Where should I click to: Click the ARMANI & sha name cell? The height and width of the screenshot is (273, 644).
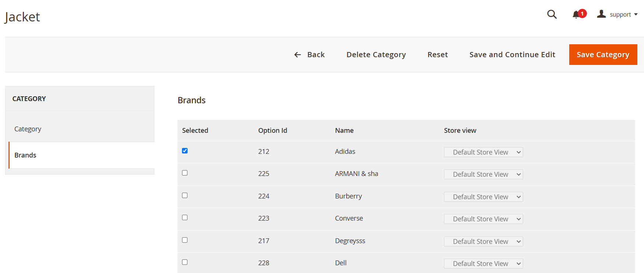tap(357, 174)
